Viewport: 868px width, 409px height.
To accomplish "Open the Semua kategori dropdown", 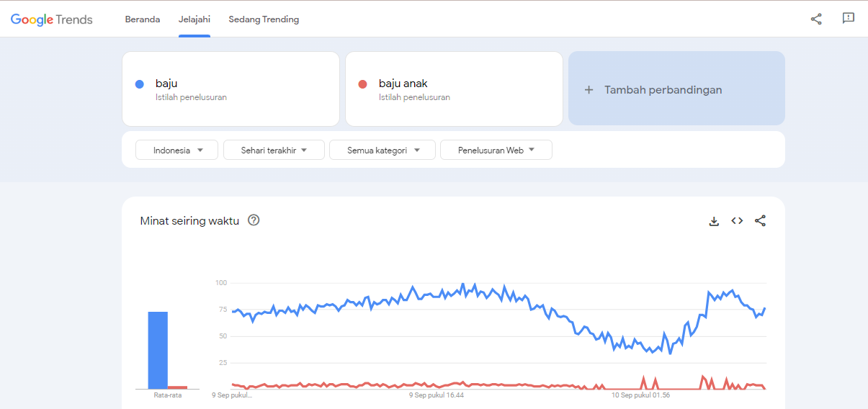I will pyautogui.click(x=382, y=150).
